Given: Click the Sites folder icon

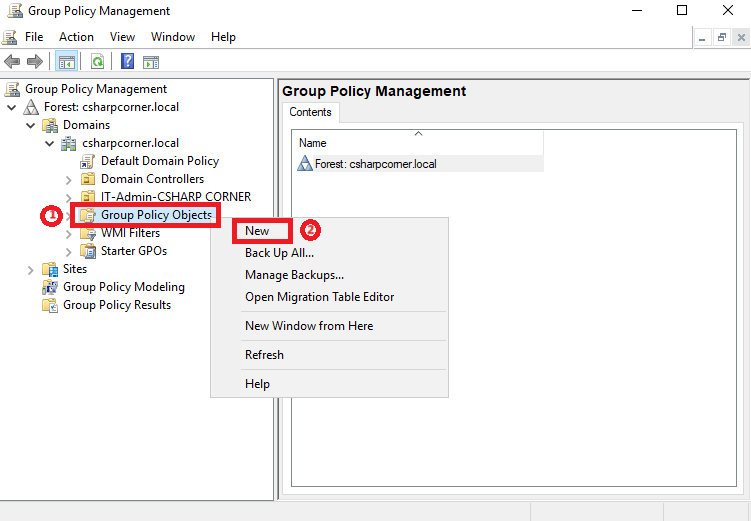Looking at the screenshot, I should [x=50, y=270].
